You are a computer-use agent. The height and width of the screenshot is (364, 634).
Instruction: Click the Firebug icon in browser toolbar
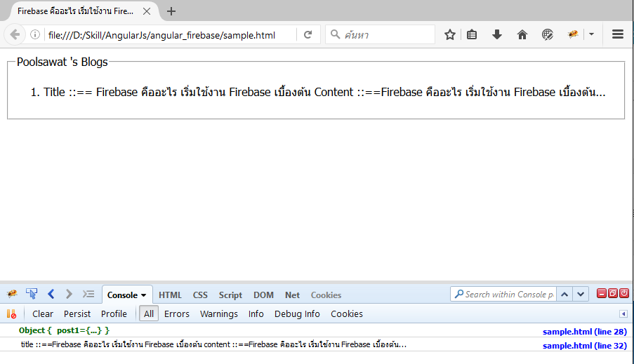click(573, 35)
